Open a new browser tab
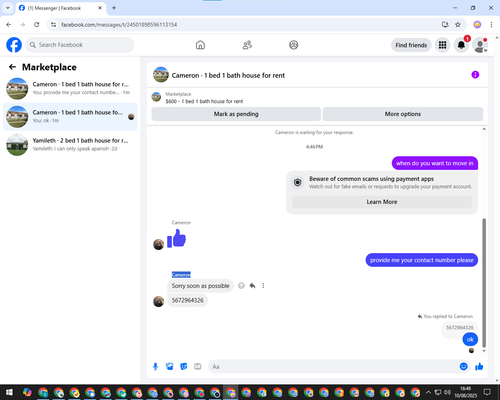 pyautogui.click(x=114, y=8)
